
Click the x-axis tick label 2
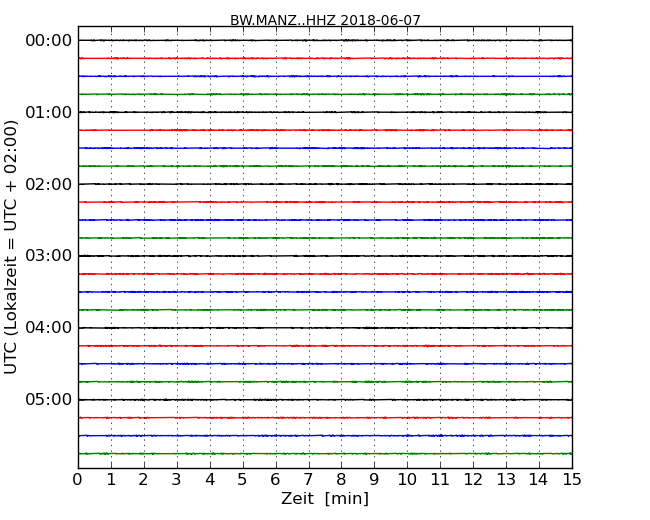(143, 480)
